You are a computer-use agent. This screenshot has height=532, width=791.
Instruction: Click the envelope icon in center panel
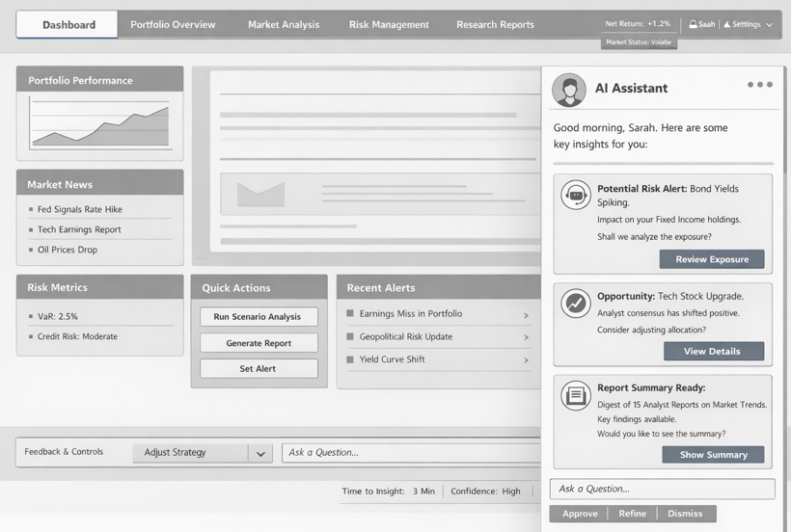[260, 194]
